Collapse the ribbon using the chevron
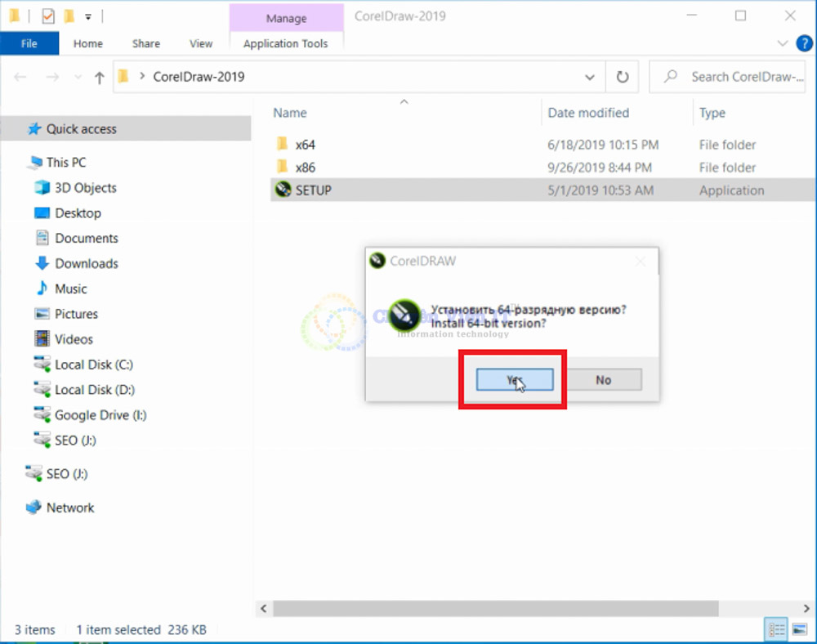Image resolution: width=817 pixels, height=644 pixels. pyautogui.click(x=781, y=43)
